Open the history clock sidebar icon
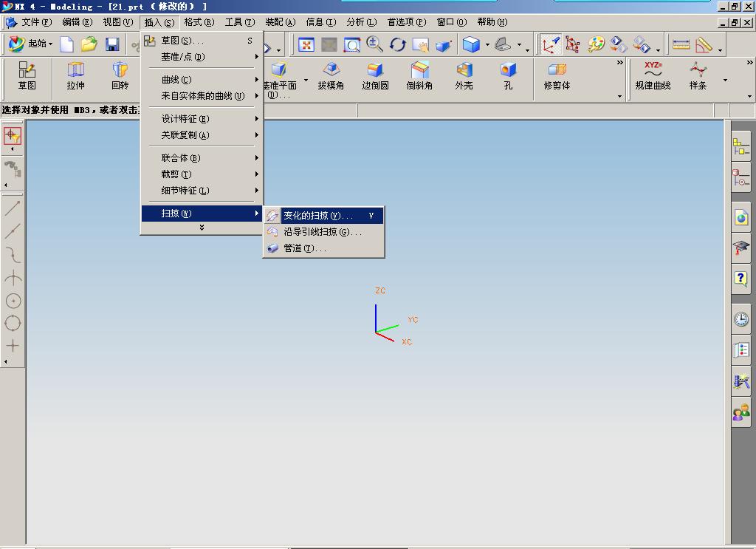756x549 pixels. 741,318
